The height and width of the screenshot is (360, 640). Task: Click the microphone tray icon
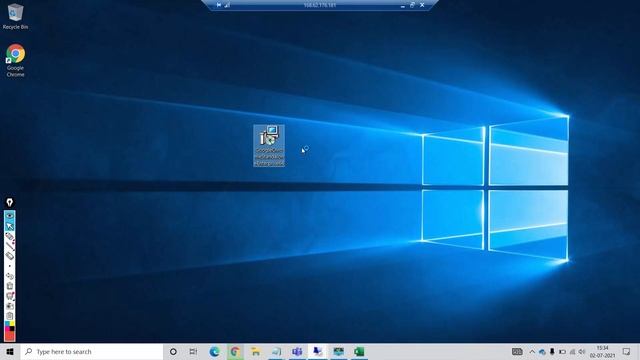tap(552, 351)
